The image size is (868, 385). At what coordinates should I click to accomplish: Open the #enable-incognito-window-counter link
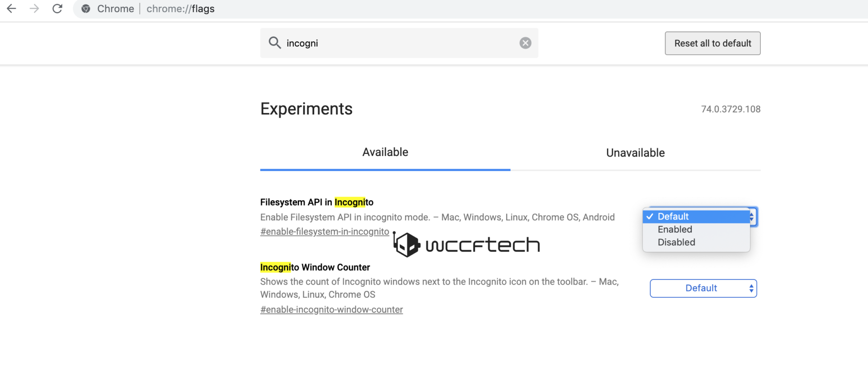tap(331, 310)
